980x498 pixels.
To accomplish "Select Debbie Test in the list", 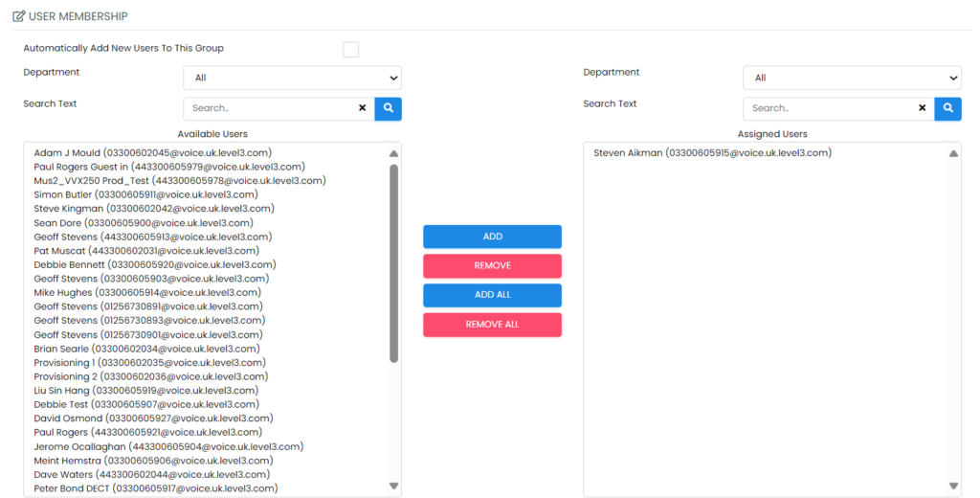I will tap(146, 404).
